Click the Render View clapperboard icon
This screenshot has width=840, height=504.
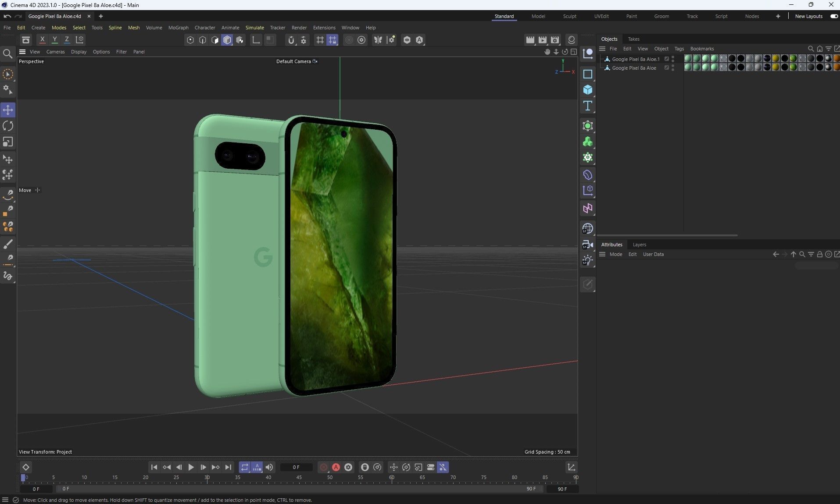tap(530, 40)
